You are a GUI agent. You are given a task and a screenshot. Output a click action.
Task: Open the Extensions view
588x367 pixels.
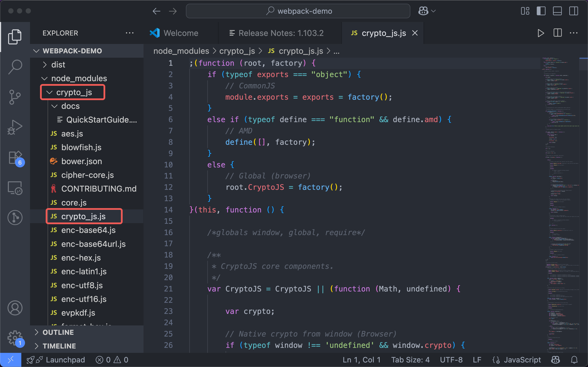click(15, 158)
